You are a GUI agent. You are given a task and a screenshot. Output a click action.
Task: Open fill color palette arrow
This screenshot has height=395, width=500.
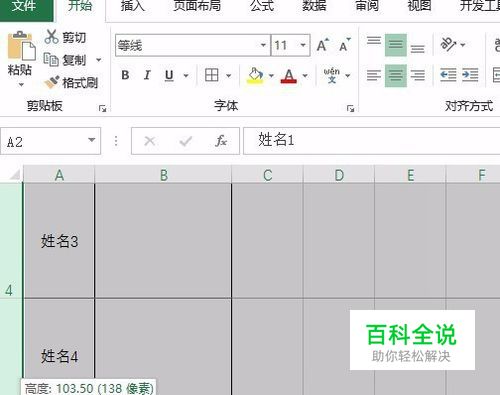(x=271, y=76)
